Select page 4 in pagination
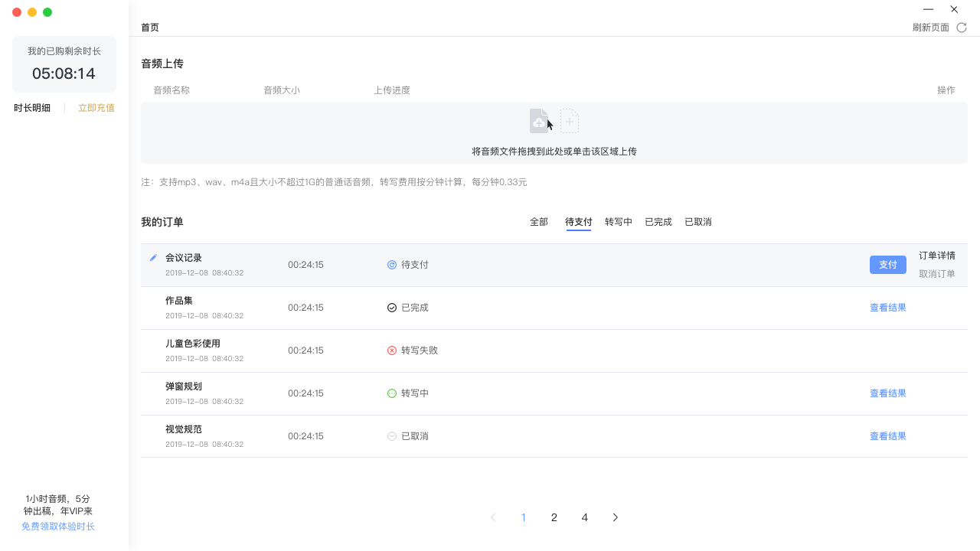This screenshot has width=980, height=551. 585,517
